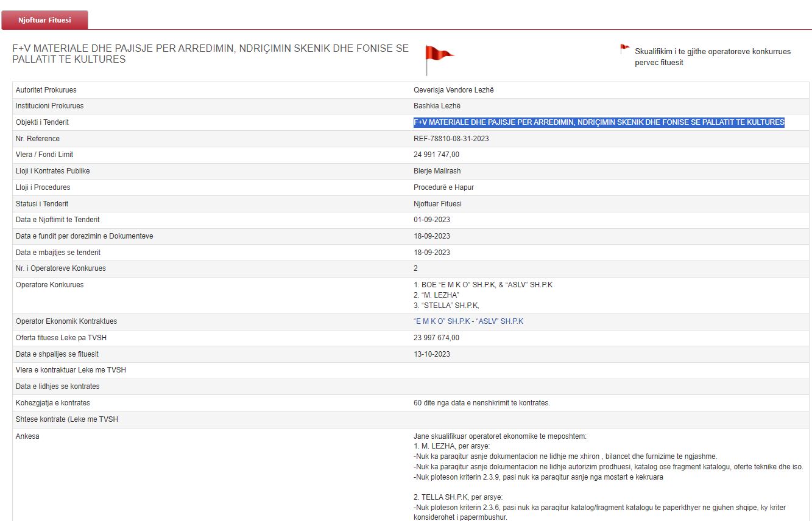Select reference number REF-78810-08-31-2023

pyautogui.click(x=451, y=139)
